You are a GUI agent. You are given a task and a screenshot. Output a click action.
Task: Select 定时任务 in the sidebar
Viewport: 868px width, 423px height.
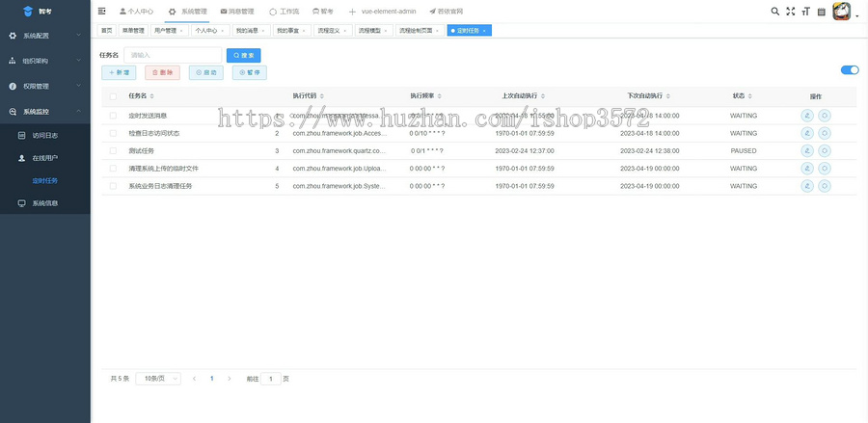click(44, 181)
